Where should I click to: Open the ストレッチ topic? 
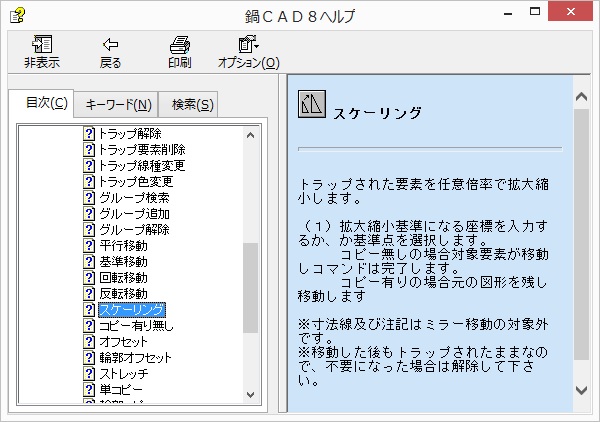coord(124,373)
